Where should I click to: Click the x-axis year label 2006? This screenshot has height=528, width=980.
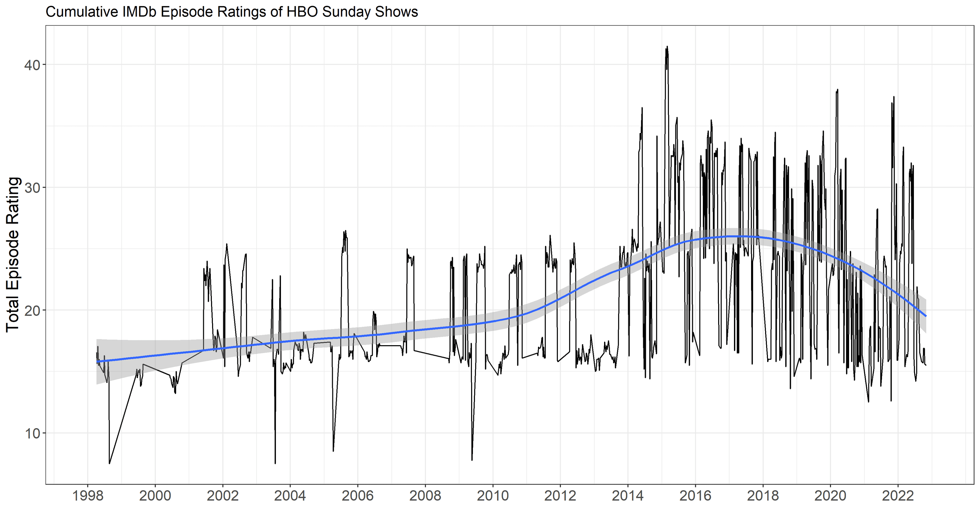[358, 496]
